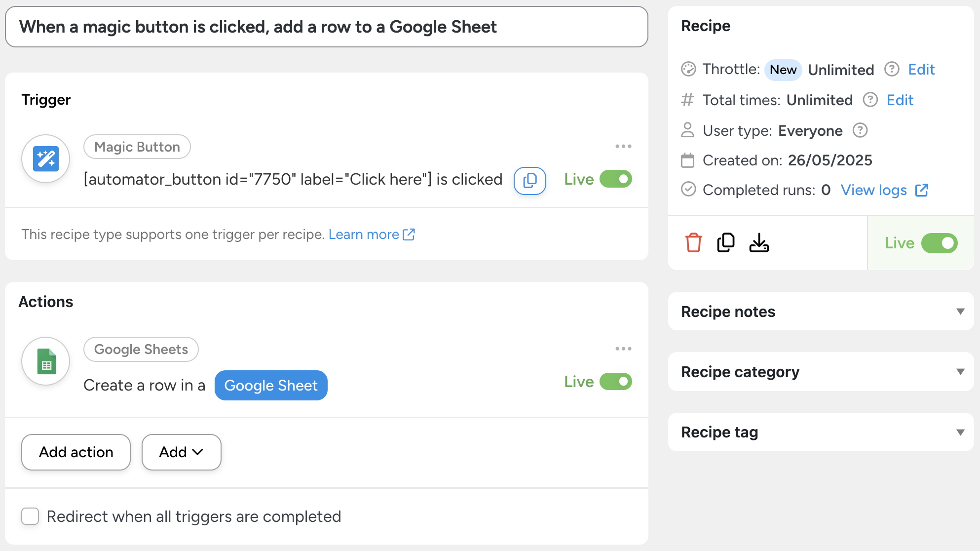
Task: Open the Google Sheets action options menu
Action: pos(623,349)
